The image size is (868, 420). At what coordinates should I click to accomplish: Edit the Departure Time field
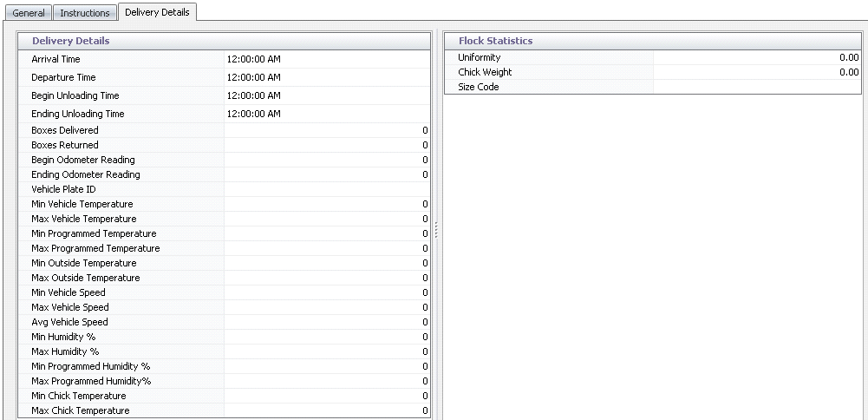[326, 77]
